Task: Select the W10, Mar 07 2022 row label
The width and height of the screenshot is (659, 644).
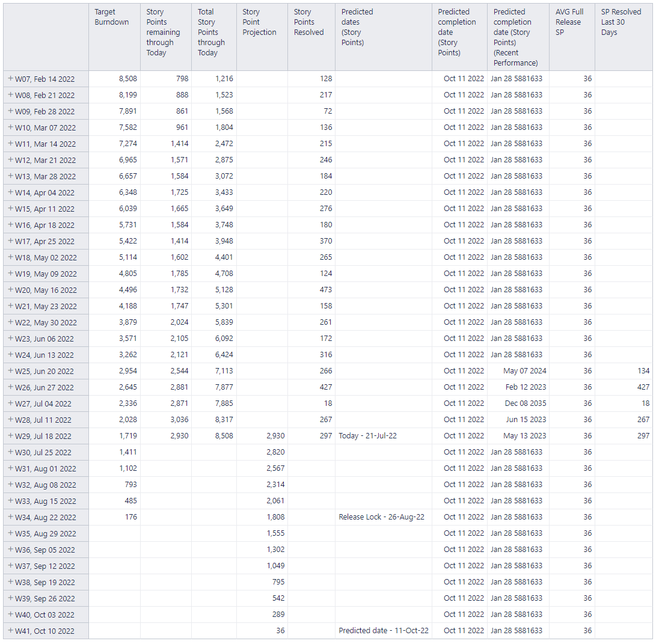Action: point(45,128)
